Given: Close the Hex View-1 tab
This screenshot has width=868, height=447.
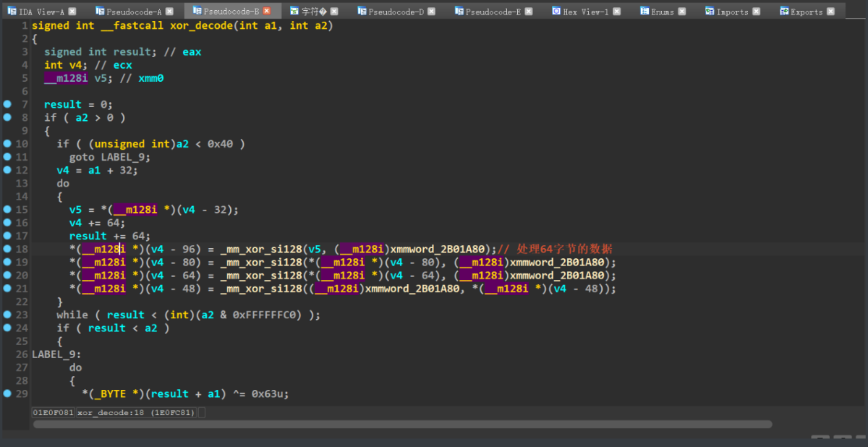Looking at the screenshot, I should pyautogui.click(x=616, y=12).
